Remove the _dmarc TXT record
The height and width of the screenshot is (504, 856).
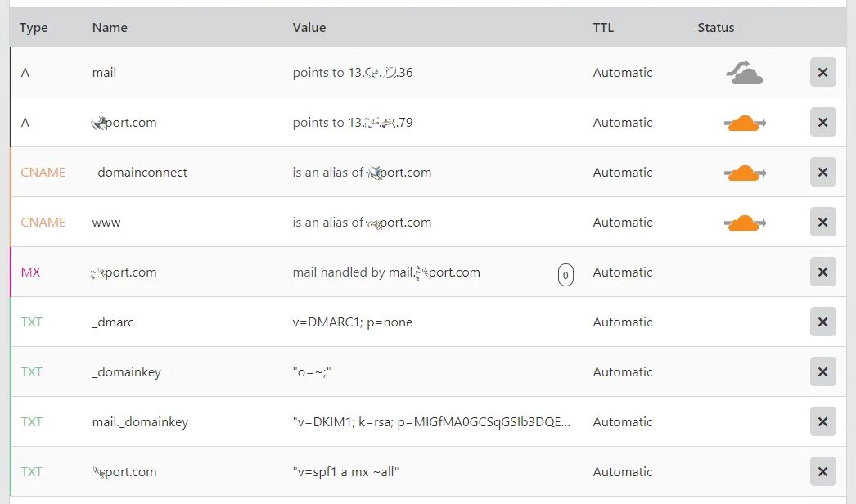coord(822,322)
